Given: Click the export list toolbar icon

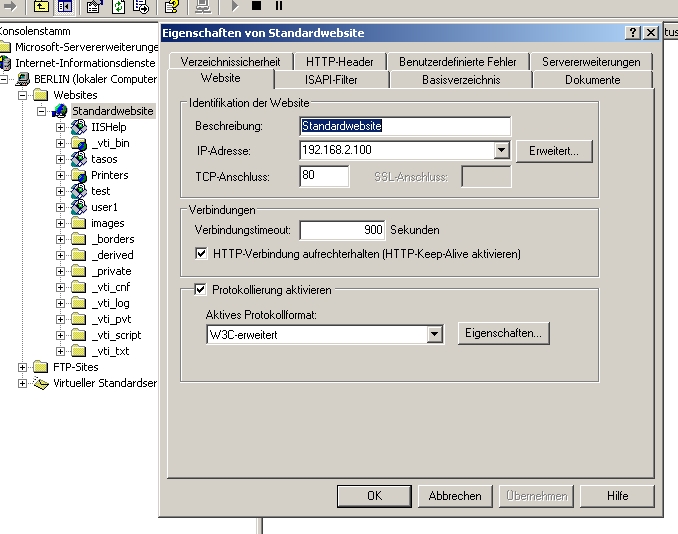Looking at the screenshot, I should (141, 6).
